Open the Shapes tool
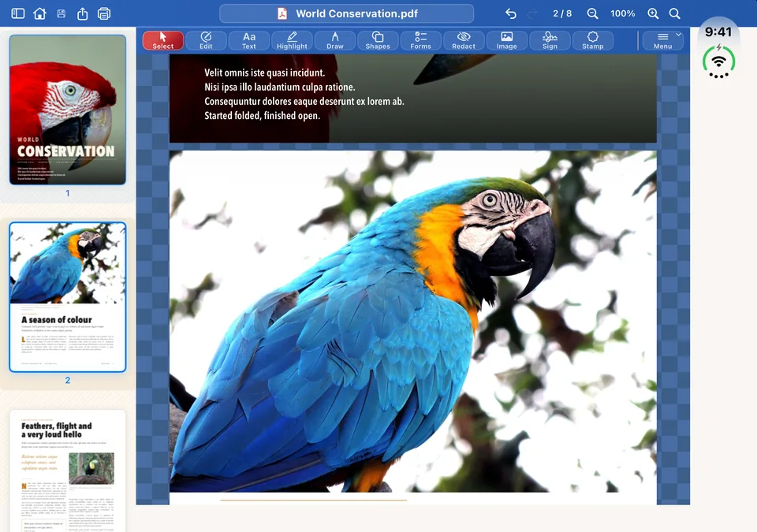 pos(378,40)
